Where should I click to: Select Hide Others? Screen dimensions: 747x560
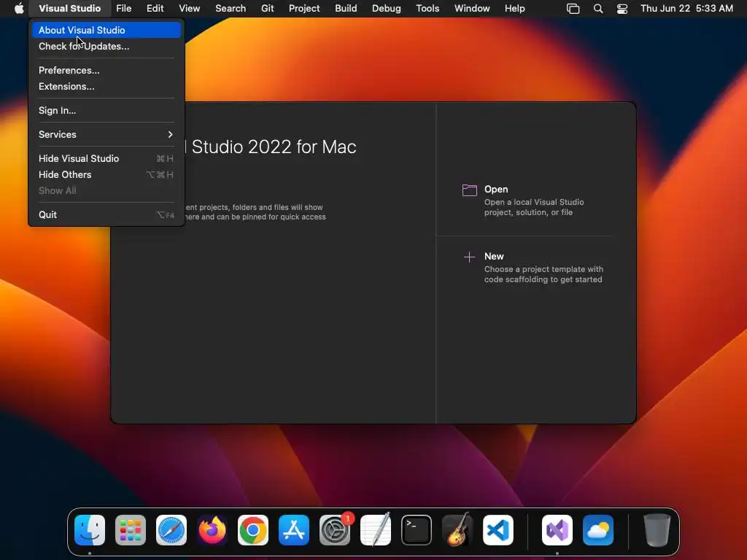[107, 175]
